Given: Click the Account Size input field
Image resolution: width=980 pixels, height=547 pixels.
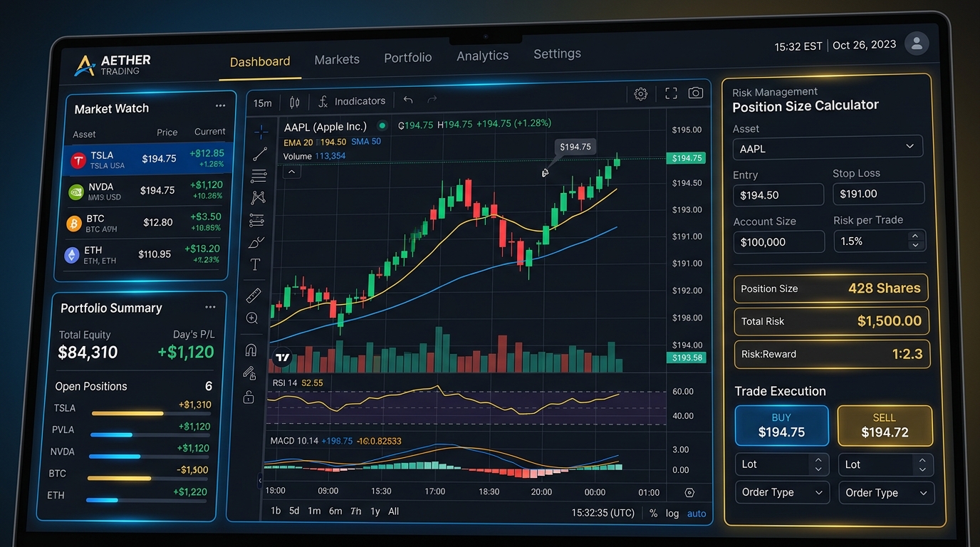Looking at the screenshot, I should coord(779,242).
